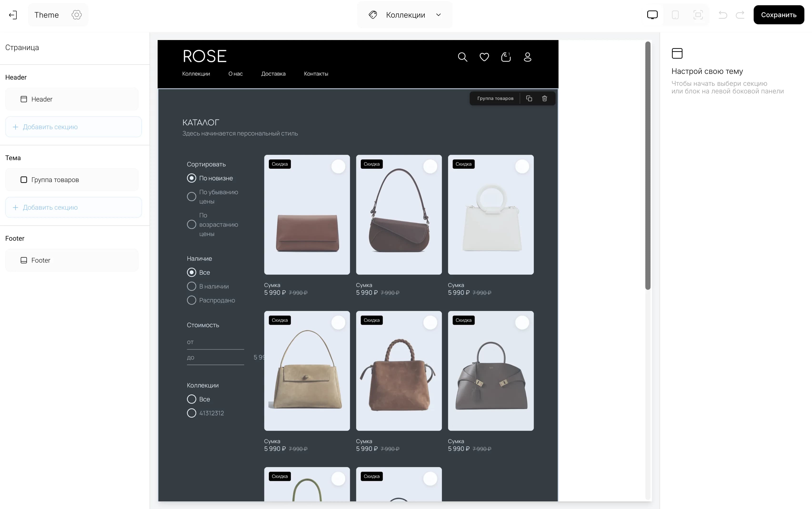The height and width of the screenshot is (509, 812).
Task: Select Footer section in sidebar
Action: [x=72, y=260]
